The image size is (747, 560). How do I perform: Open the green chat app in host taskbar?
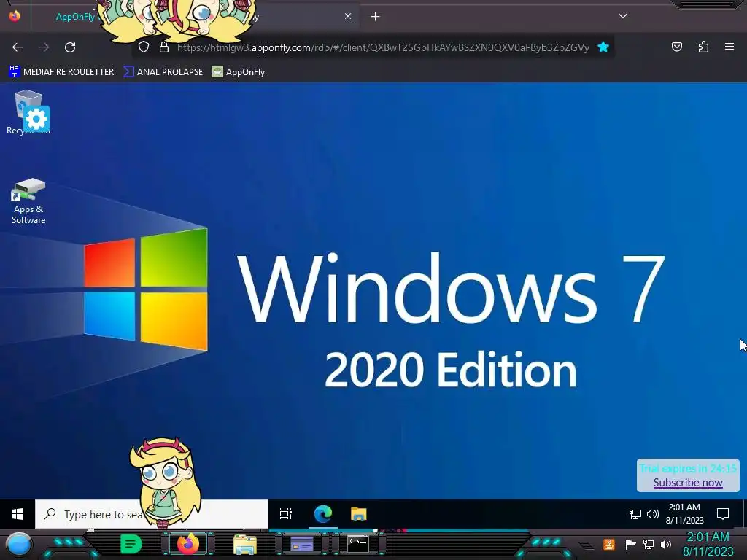tap(131, 544)
